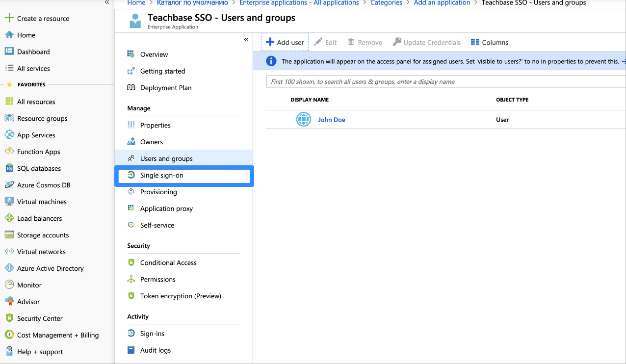Viewport: 626px width, 364px height.
Task: Click the App Services globe icon
Action: 9,135
